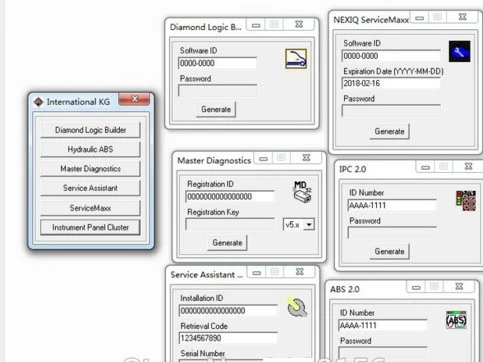The image size is (483, 362).
Task: Minimize the Diamond Logic window
Action: tap(256, 25)
